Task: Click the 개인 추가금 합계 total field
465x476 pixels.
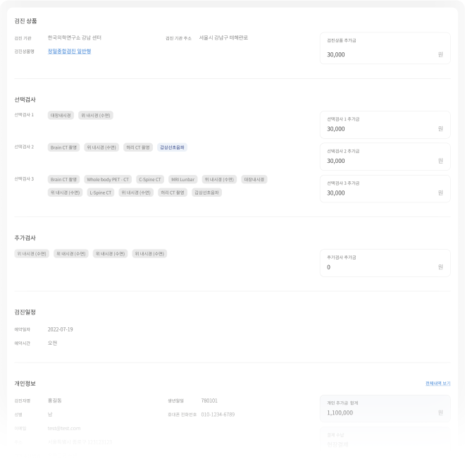Action: [385, 413]
